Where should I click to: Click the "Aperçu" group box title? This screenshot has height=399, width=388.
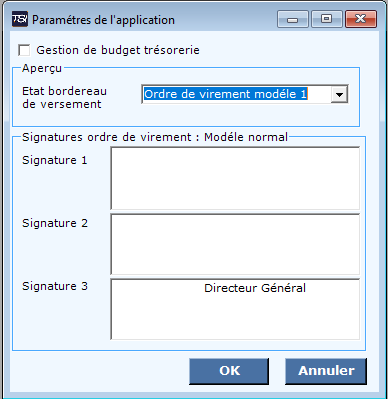coord(42,68)
